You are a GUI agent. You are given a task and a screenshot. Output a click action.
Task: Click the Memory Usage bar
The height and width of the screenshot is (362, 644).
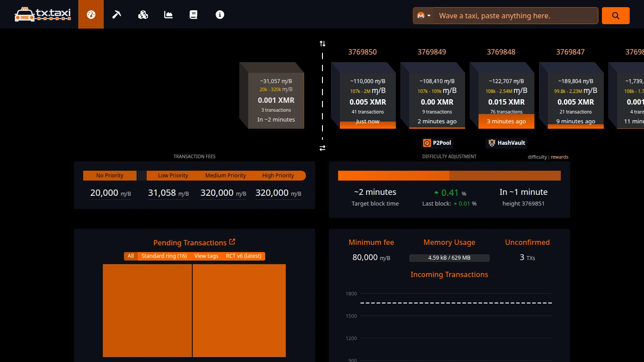point(449,258)
